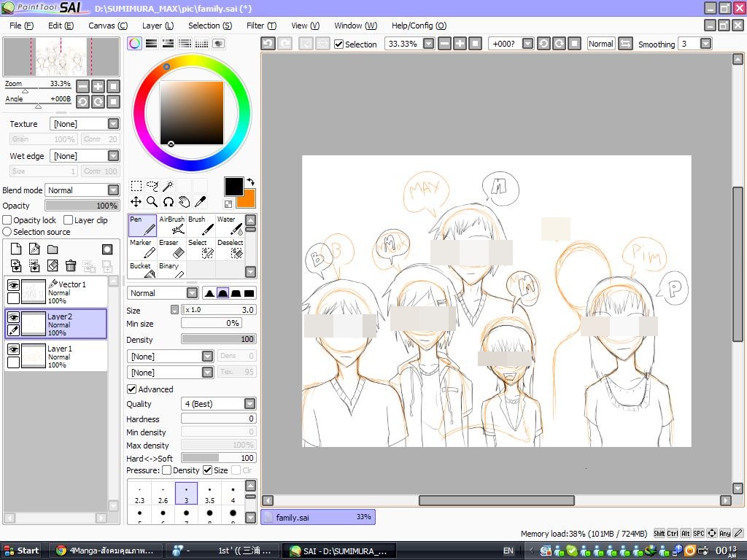Create a new layer folder
Screen dimensions: 747x560
[x=53, y=249]
